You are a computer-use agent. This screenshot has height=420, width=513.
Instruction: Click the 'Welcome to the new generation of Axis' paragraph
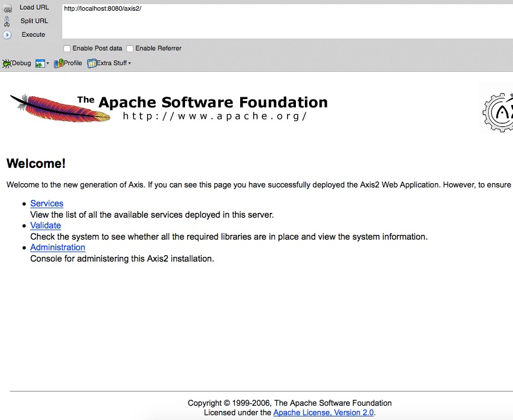[x=259, y=184]
